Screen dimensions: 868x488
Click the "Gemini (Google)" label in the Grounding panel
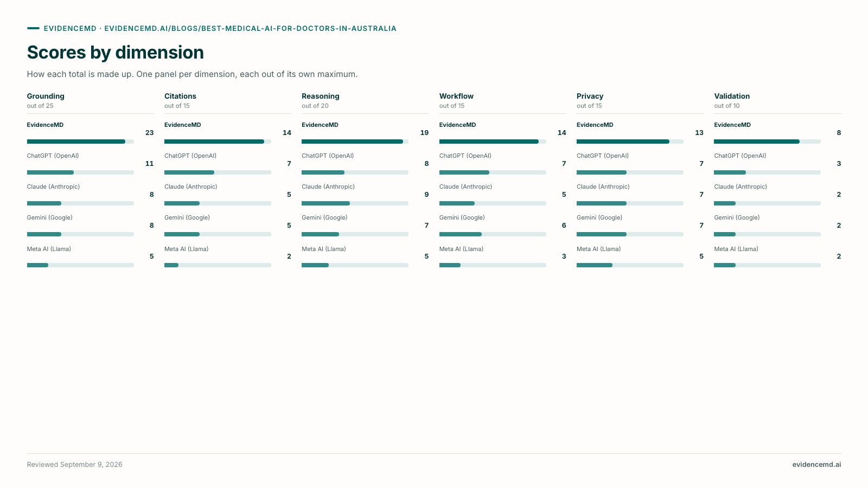pos(50,217)
